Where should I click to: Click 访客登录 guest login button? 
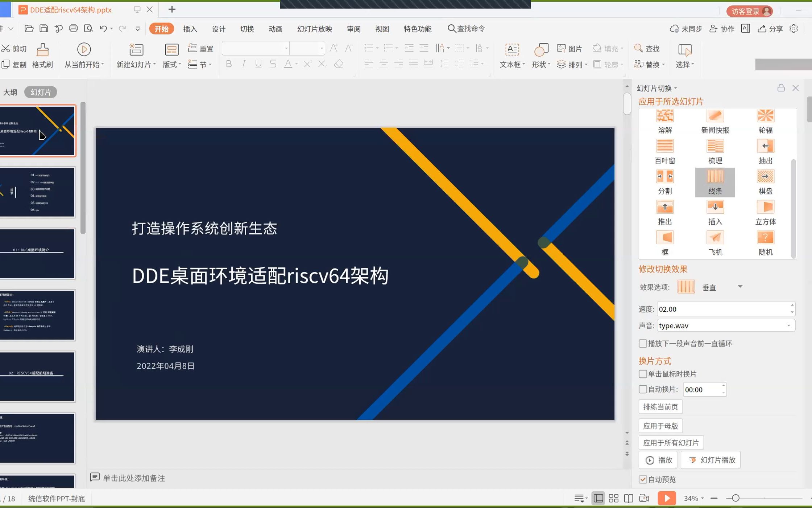click(750, 11)
